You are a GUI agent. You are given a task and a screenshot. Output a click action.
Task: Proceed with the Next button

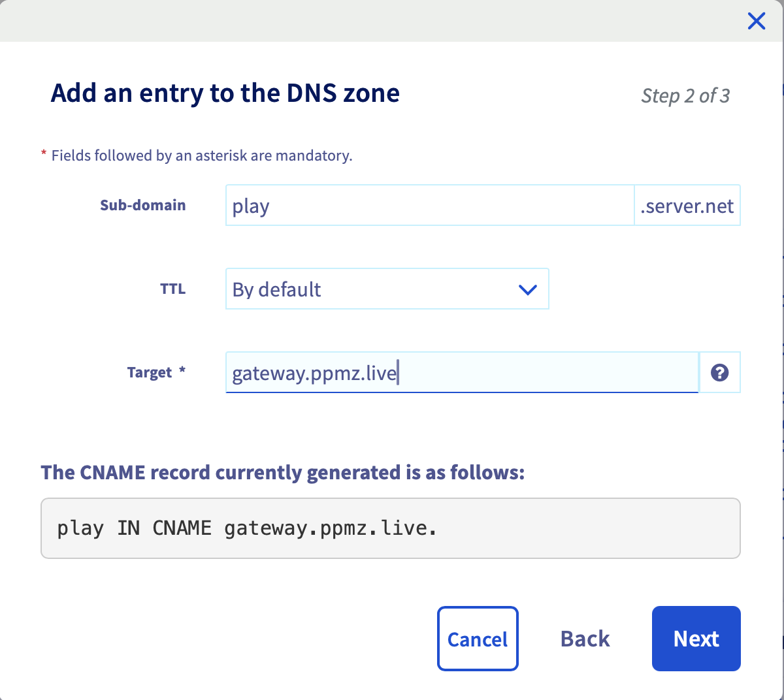pos(696,639)
